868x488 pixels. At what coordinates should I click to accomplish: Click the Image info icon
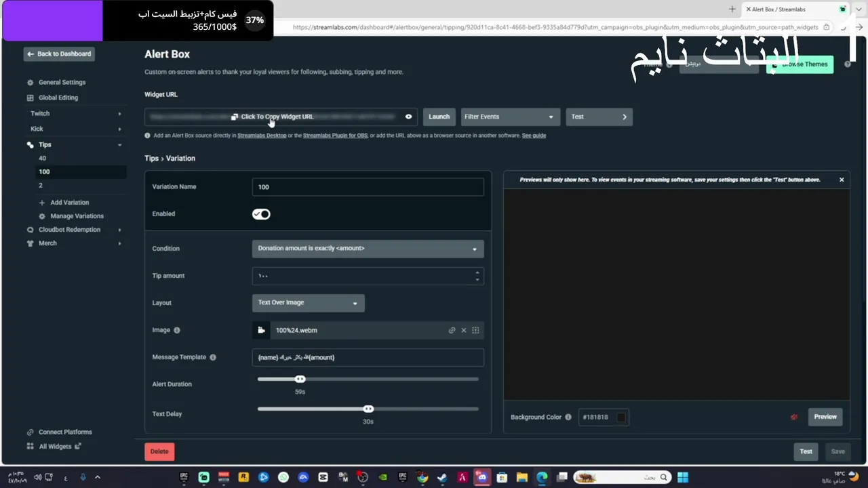177,330
